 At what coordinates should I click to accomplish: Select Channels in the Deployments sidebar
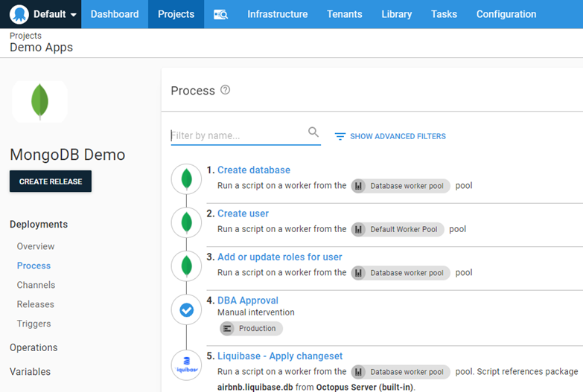point(36,285)
